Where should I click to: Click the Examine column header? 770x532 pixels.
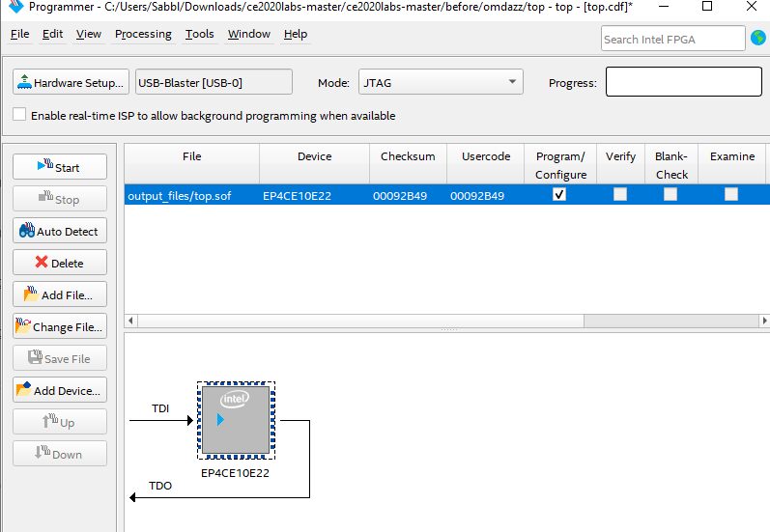coord(732,164)
